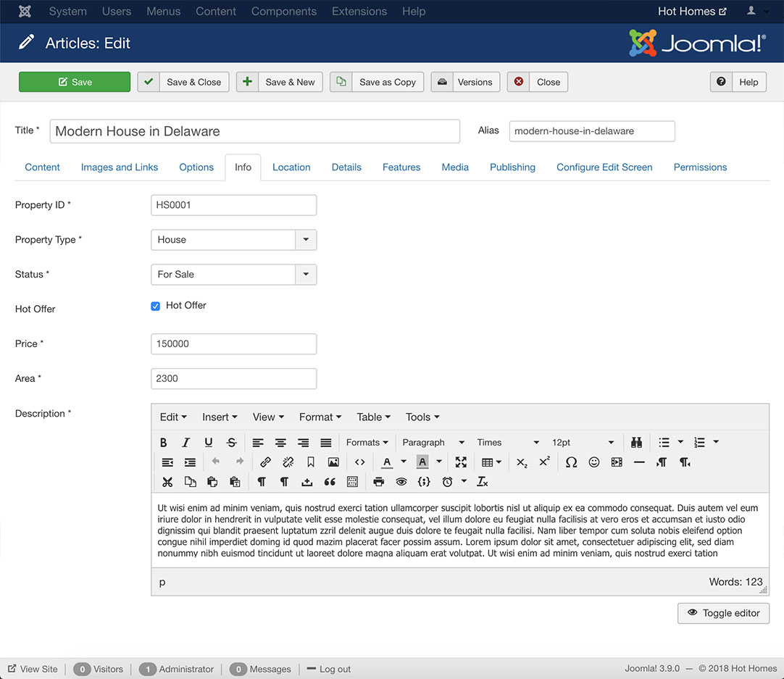Switch to the Images and Links tab
This screenshot has width=784, height=679.
pyautogui.click(x=120, y=167)
